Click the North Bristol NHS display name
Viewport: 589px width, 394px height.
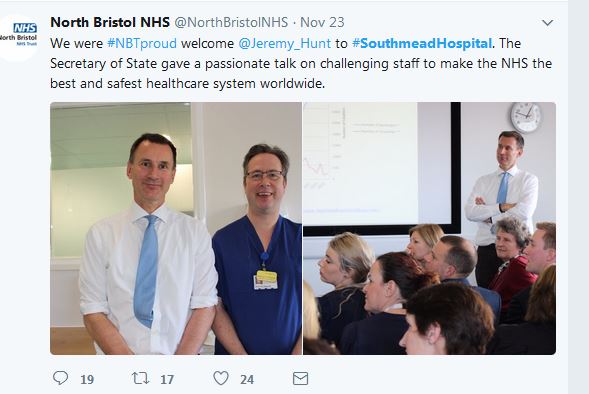point(110,22)
